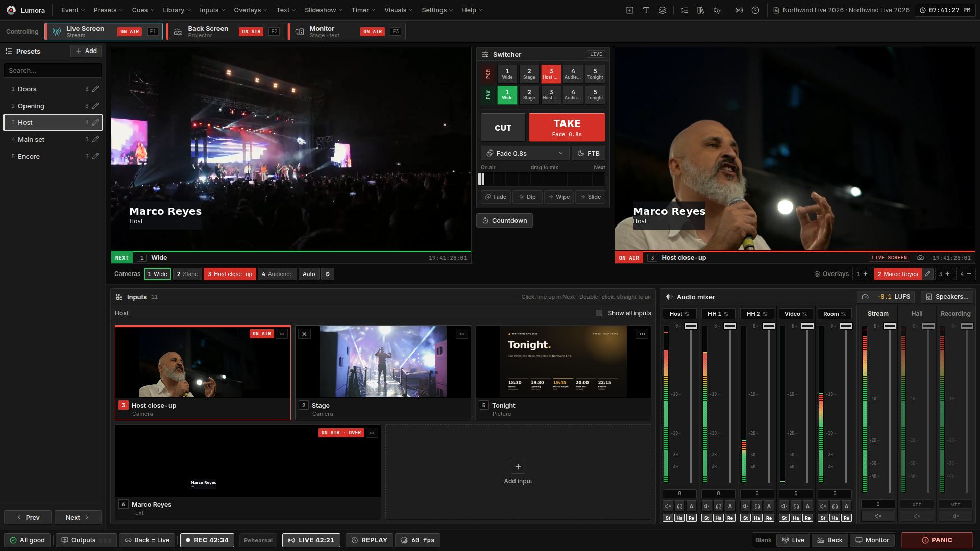Mute the Host audio channel
Viewport: 980px width, 551px height.
[x=668, y=506]
